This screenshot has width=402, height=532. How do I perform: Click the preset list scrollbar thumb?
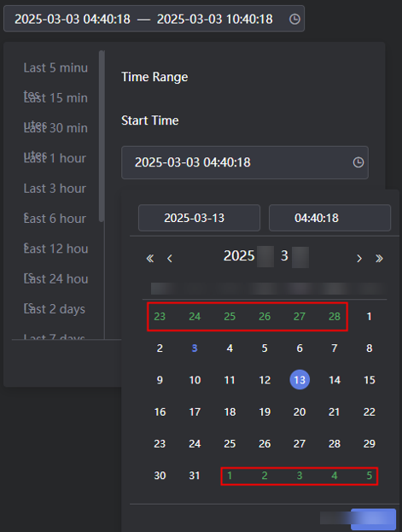[102, 136]
